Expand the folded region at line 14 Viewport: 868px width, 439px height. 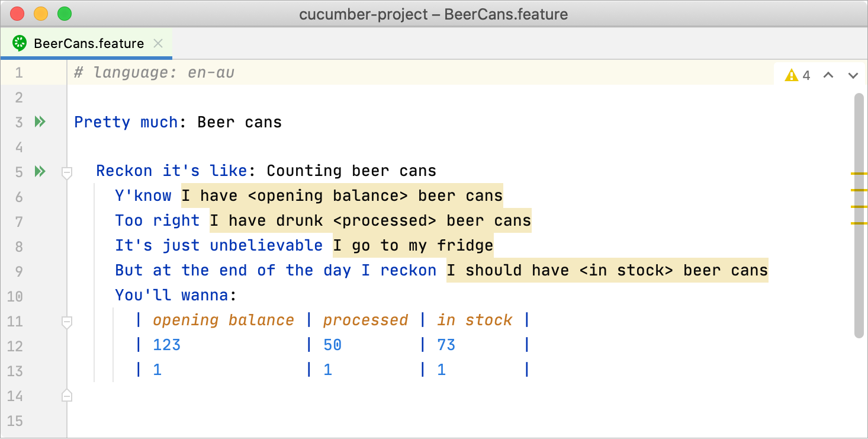click(66, 396)
